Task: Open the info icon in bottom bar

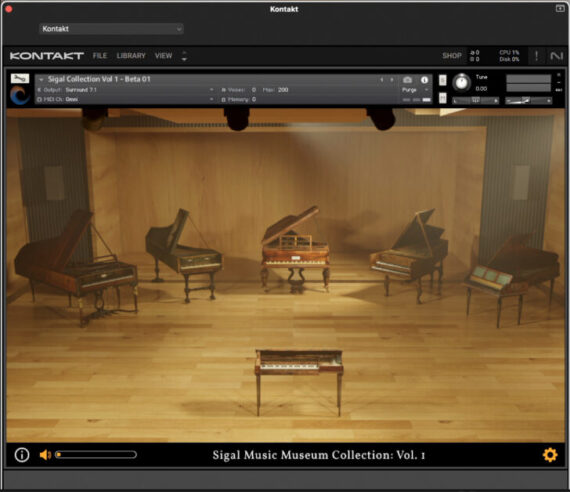Action: coord(22,455)
